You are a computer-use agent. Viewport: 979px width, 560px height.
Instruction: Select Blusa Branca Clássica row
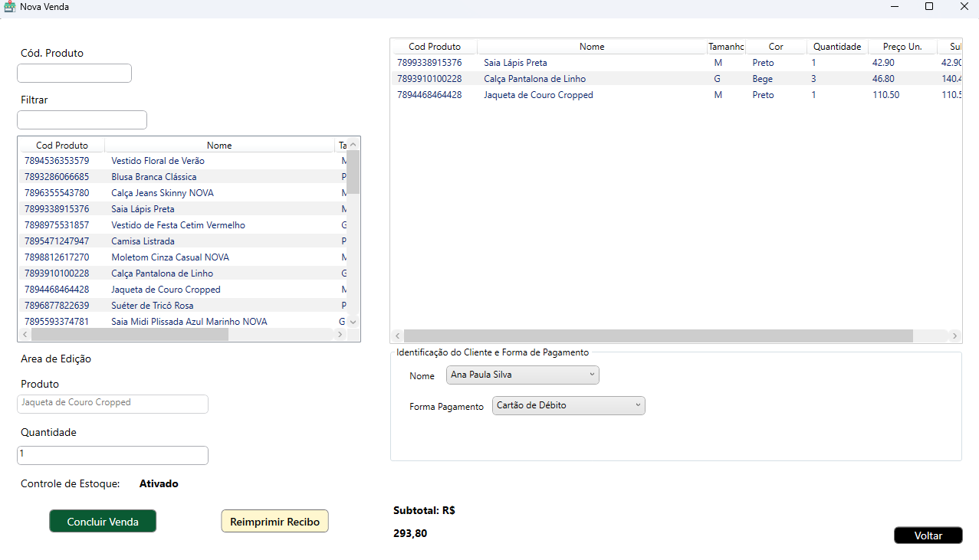tap(182, 177)
